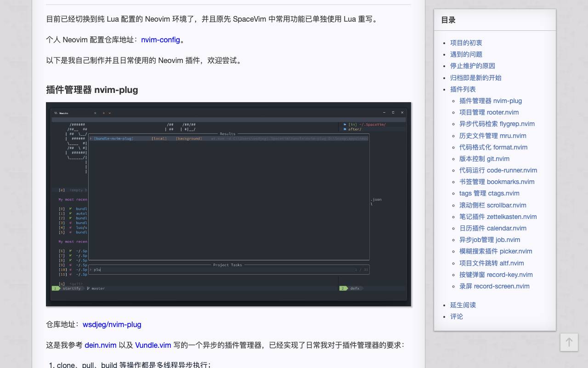Viewport: 588px width, 368px height.
Task: Click the 插件管理器 nvim-plug heading
Action: tap(92, 90)
